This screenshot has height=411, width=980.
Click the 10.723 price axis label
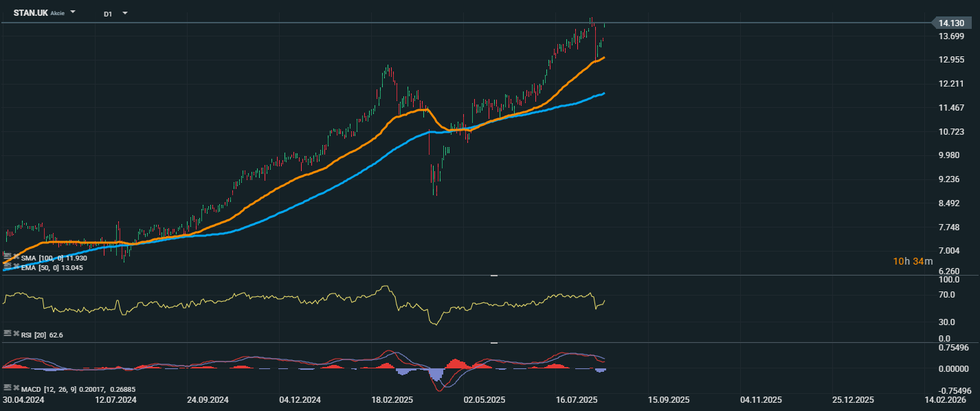(951, 131)
